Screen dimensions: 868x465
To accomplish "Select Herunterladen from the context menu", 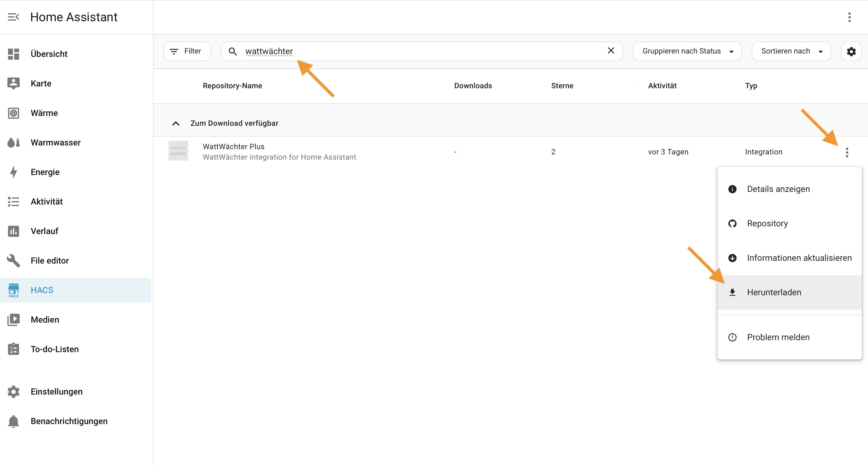I will coord(774,292).
